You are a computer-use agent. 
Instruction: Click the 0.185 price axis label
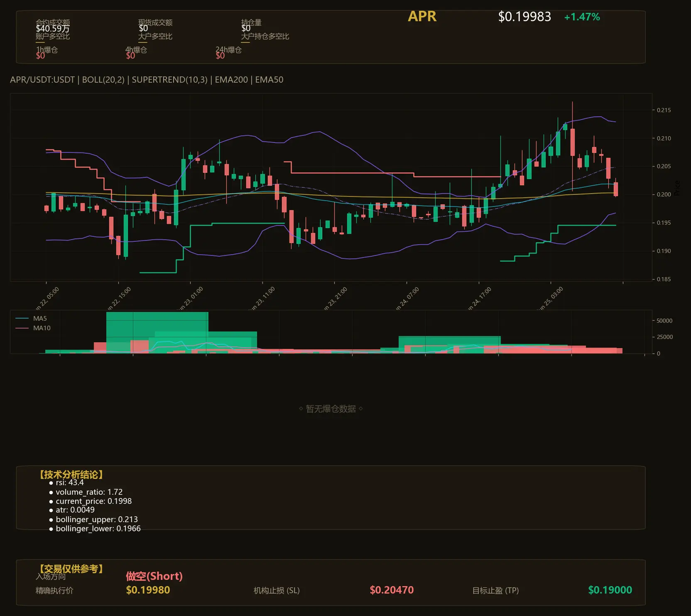(x=664, y=279)
